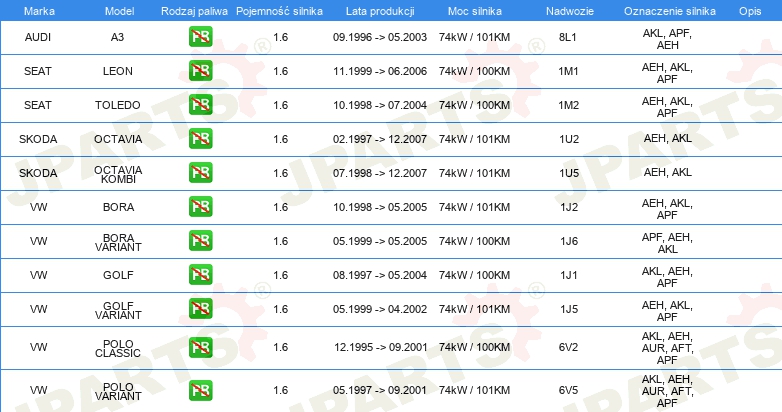Image resolution: width=782 pixels, height=412 pixels.
Task: Click the production dates 11.1999 -> 06.2006
Action: [x=380, y=71]
